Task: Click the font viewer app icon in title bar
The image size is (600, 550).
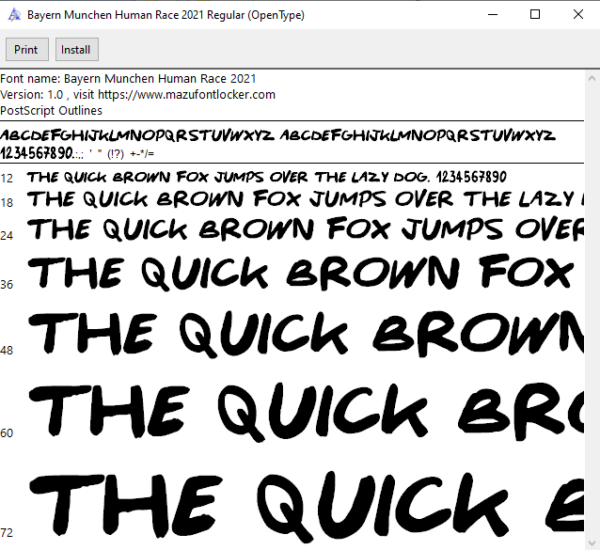Action: pos(14,15)
